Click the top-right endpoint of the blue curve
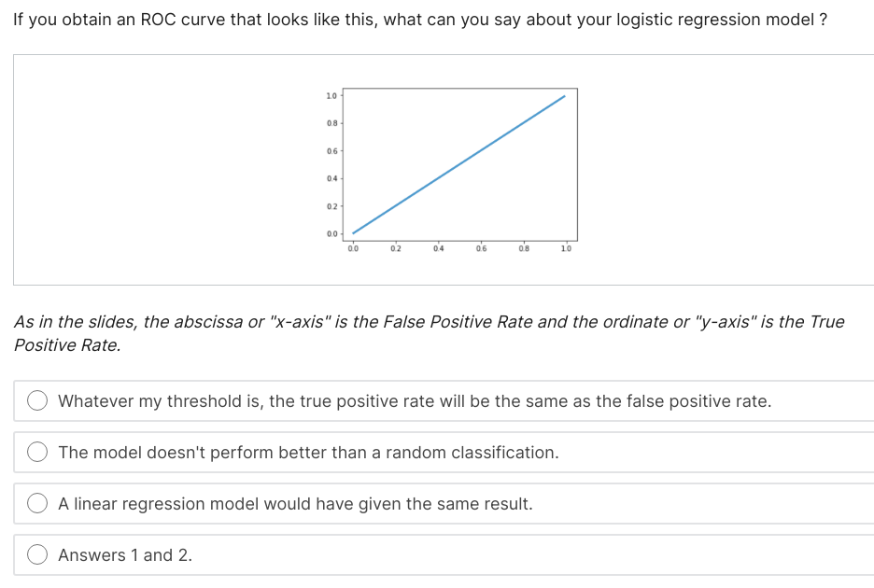Image resolution: width=874 pixels, height=588 pixels. click(x=564, y=94)
